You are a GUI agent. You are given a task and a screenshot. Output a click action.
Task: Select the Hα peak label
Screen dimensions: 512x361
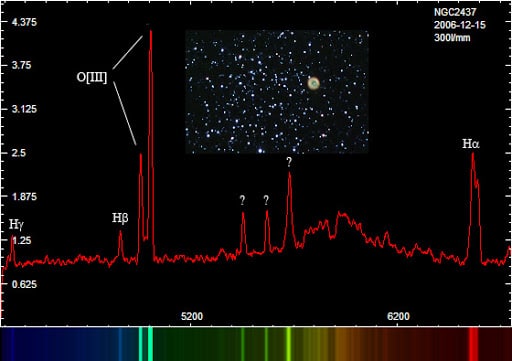click(471, 144)
